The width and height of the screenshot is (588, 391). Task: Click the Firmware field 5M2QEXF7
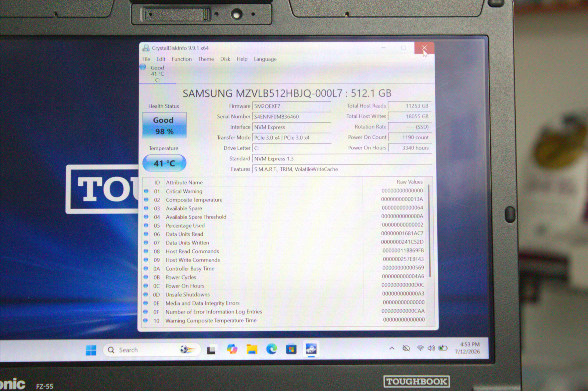click(x=291, y=106)
